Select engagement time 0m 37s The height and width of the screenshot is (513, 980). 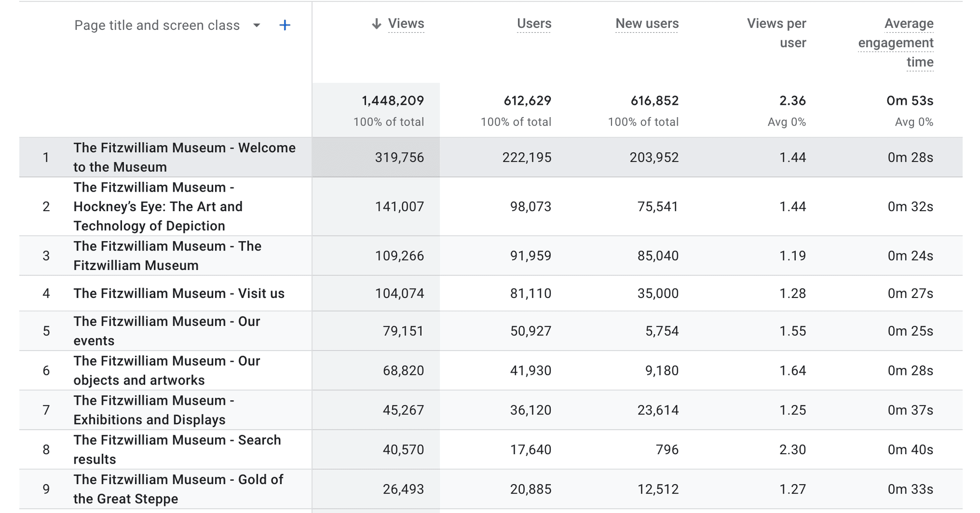tap(910, 410)
